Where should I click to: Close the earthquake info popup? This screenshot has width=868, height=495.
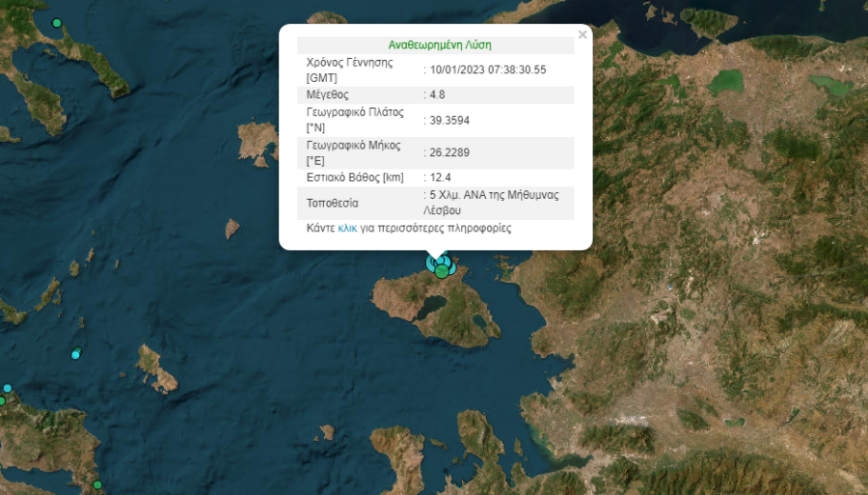tap(583, 35)
